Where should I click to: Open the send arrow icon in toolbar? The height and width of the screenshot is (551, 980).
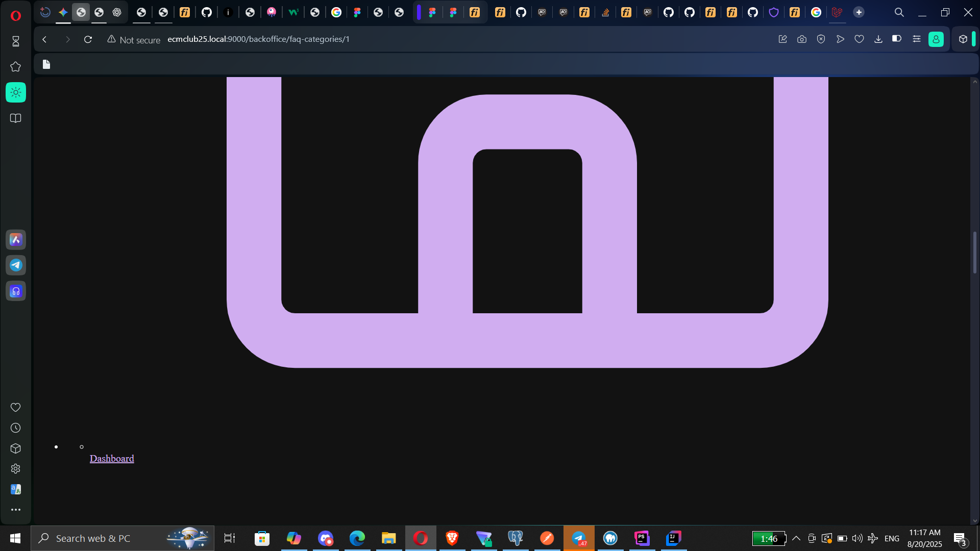point(840,39)
